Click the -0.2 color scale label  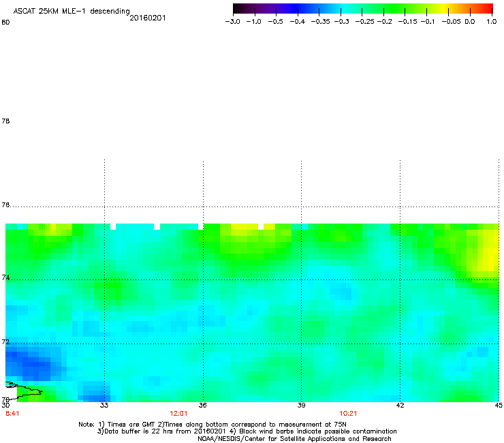[x=384, y=22]
